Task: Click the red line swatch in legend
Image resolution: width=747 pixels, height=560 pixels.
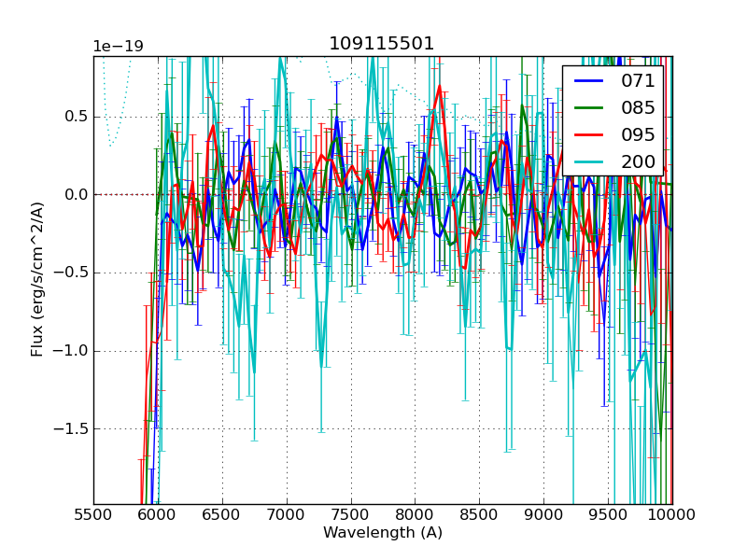Action: [x=590, y=135]
